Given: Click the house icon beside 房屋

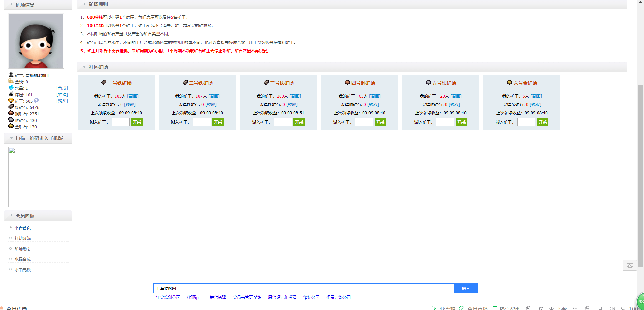Looking at the screenshot, I should pos(11,94).
